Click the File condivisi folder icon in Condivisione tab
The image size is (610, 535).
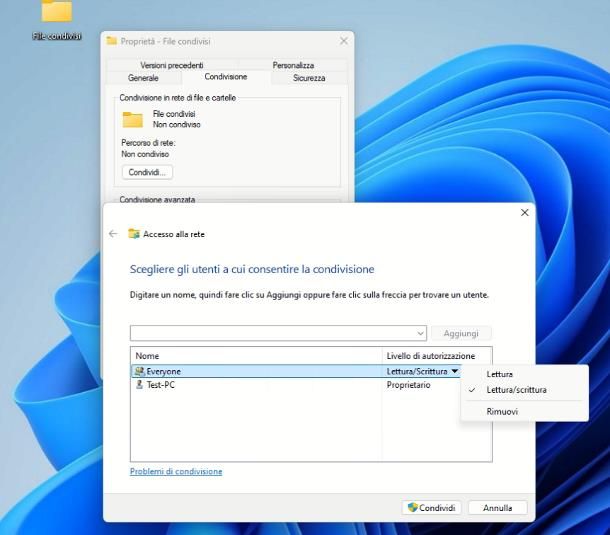(x=133, y=120)
